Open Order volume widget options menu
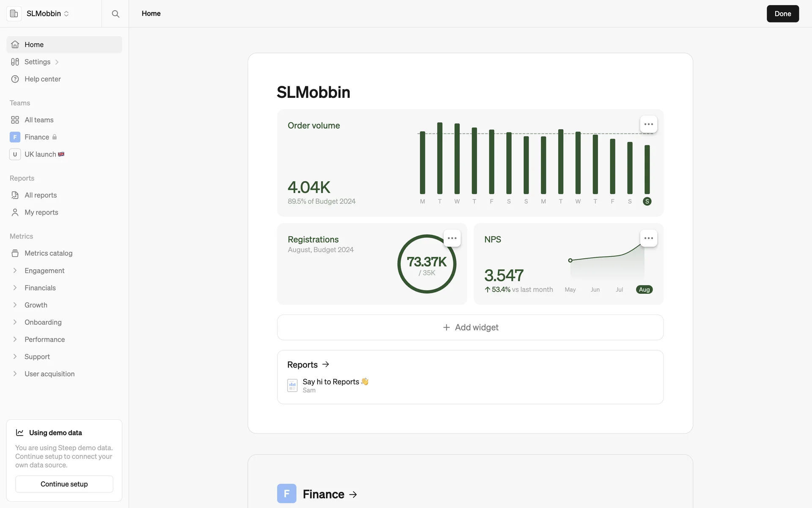 click(648, 124)
